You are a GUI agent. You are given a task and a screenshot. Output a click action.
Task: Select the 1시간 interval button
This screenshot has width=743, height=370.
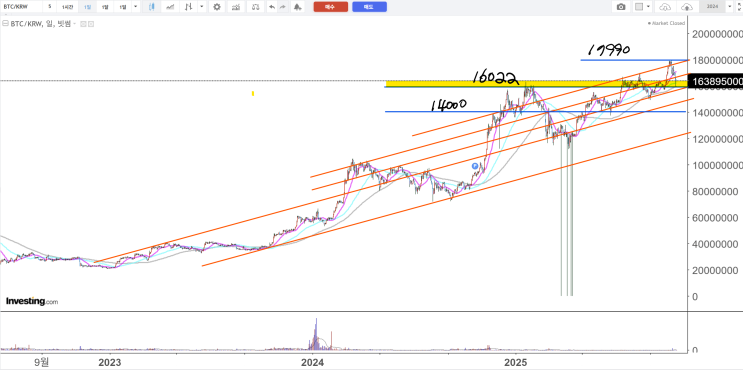(x=66, y=7)
